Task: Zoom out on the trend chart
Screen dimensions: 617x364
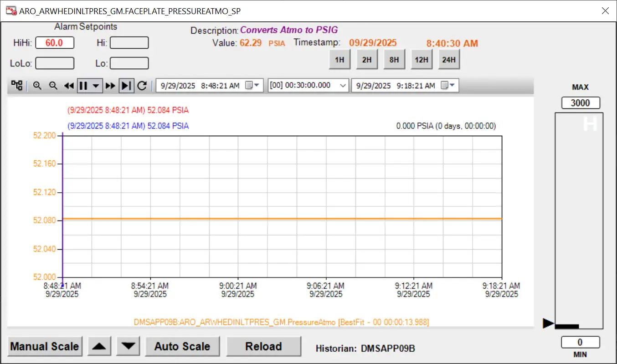Action: click(53, 86)
